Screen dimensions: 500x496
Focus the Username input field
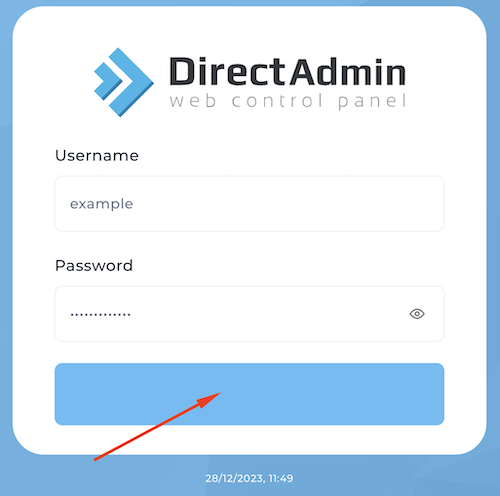(x=249, y=204)
